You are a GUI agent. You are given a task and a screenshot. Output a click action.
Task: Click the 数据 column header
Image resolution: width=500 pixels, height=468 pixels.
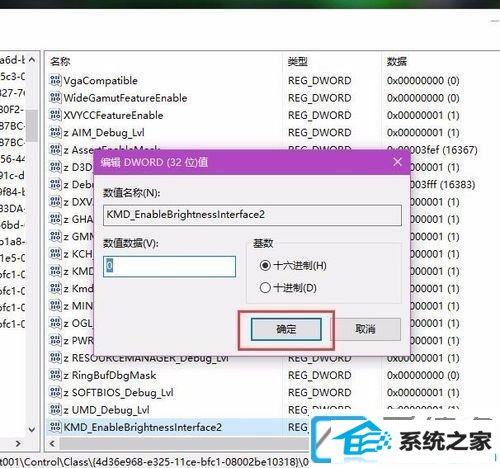point(397,61)
